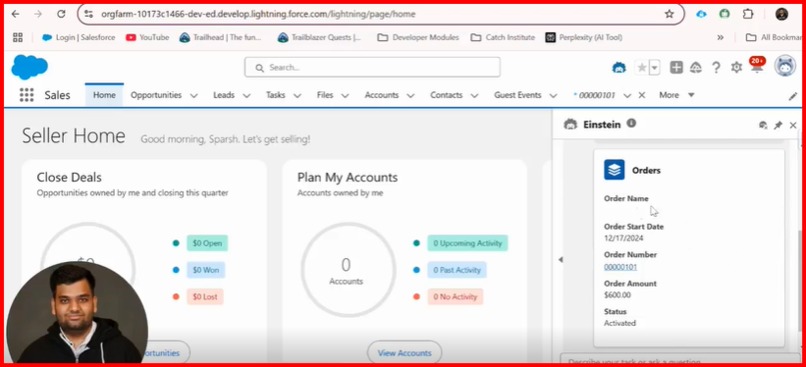
Task: Open the Einstein assistant icon in header
Action: coord(619,67)
